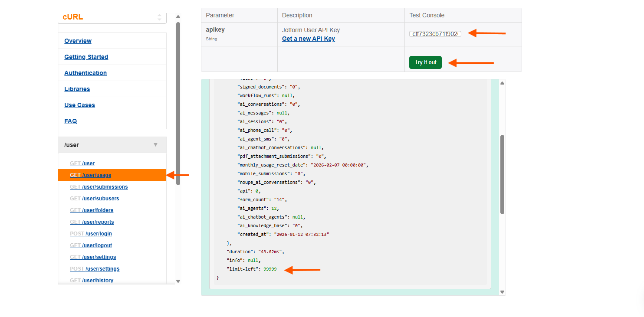Open the GET /user/folders endpoint

92,210
